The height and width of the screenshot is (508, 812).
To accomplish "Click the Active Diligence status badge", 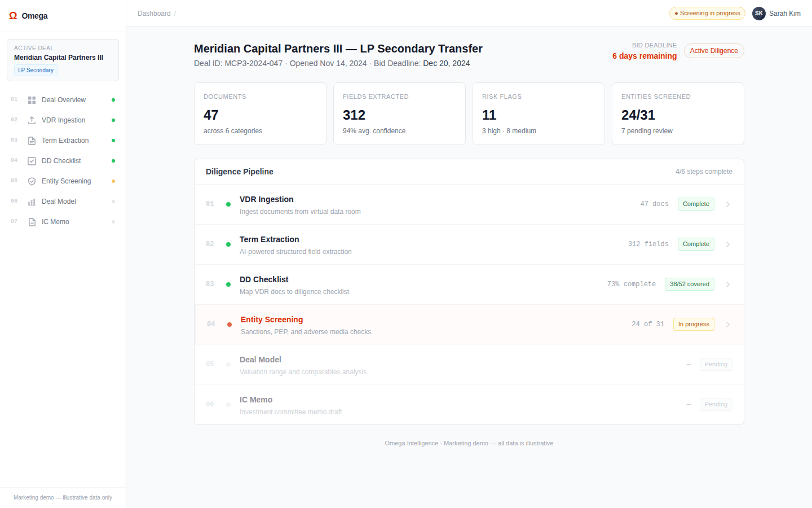I will pyautogui.click(x=714, y=50).
